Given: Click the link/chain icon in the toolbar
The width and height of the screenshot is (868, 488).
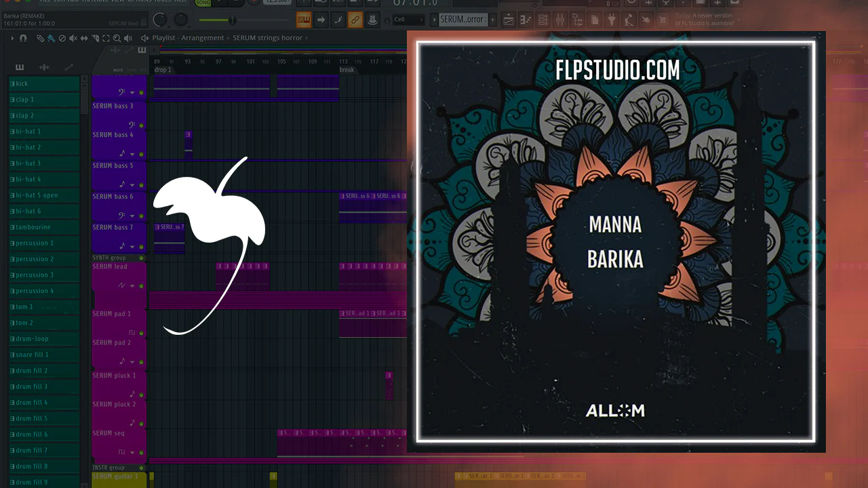Looking at the screenshot, I should [x=355, y=20].
